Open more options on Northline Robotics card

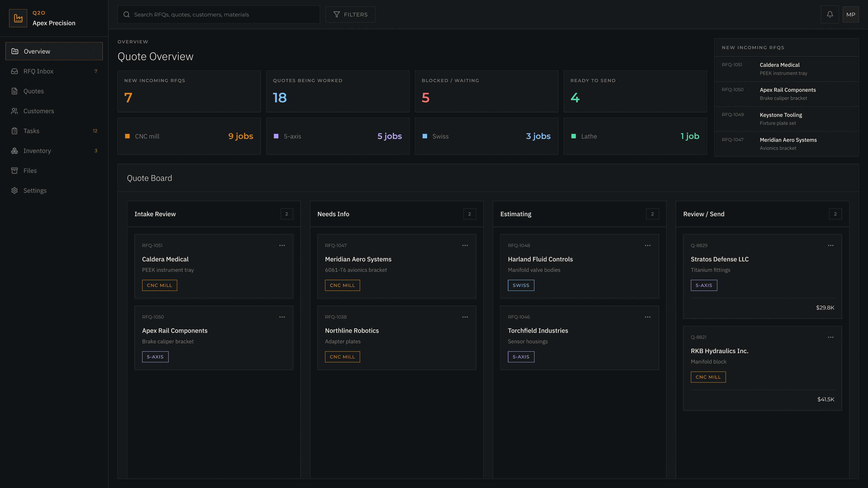(465, 317)
